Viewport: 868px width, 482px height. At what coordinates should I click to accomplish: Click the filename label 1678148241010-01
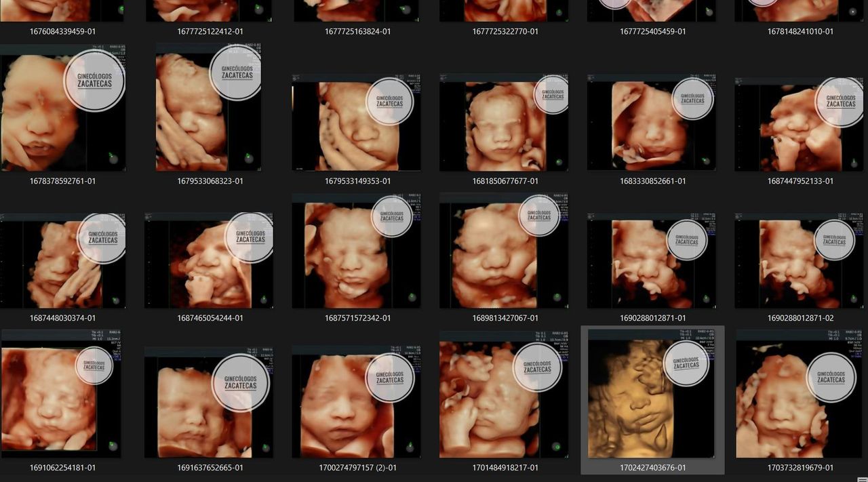(x=800, y=32)
